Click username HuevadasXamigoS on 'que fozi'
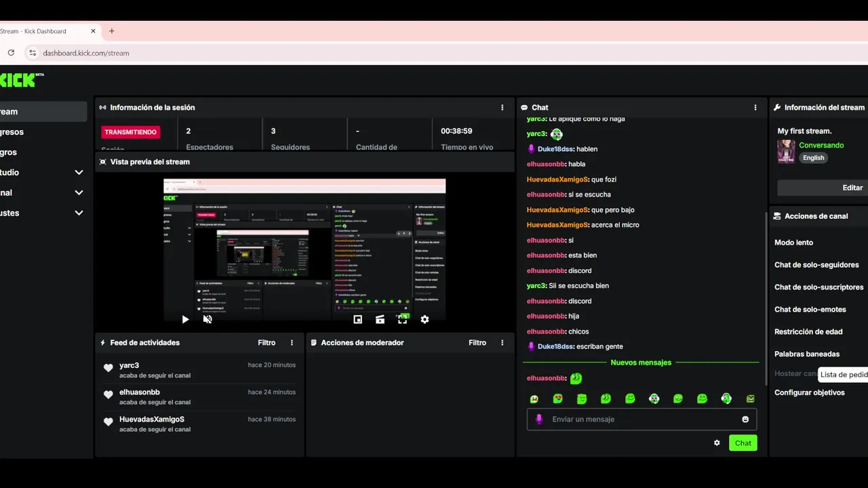The image size is (868, 488). point(557,180)
